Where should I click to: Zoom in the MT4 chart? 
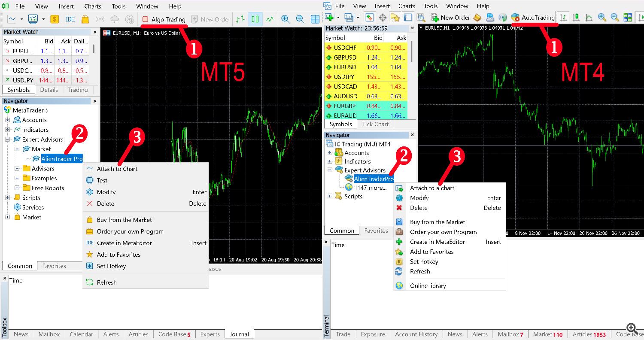click(x=602, y=18)
